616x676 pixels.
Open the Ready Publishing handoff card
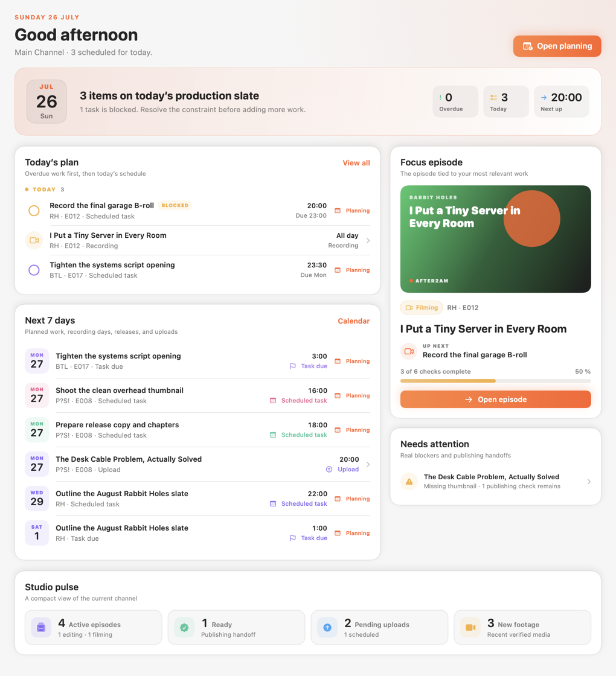(236, 628)
